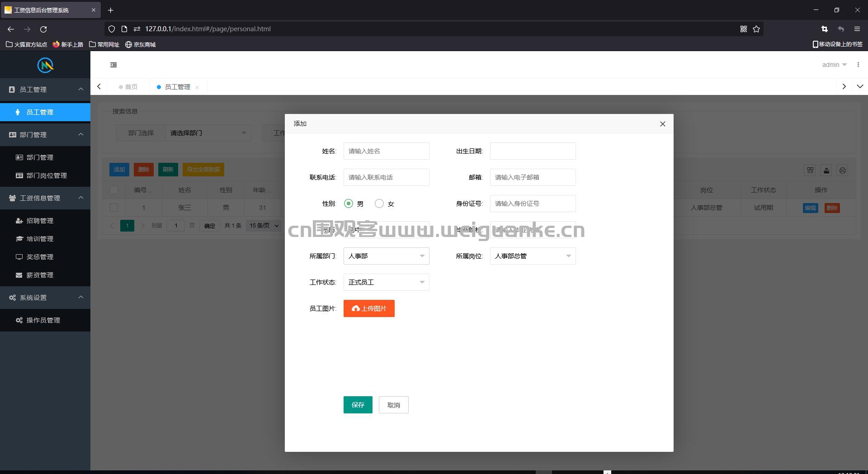Viewport: 868px width, 474px height.
Task: Click the sidebar collapse menu icon
Action: [113, 65]
